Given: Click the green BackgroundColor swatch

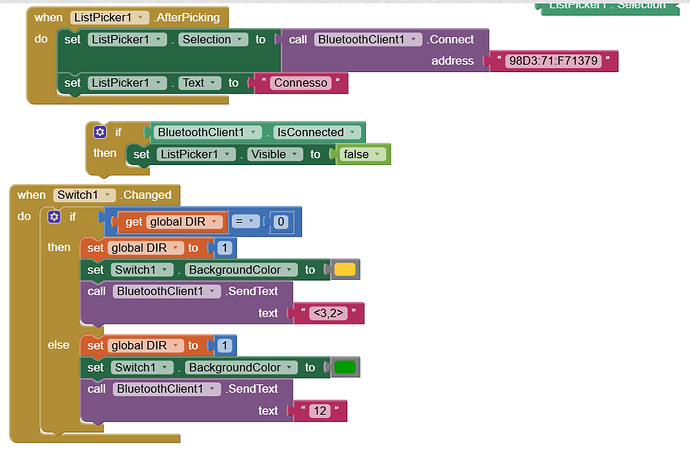Looking at the screenshot, I should (x=344, y=367).
